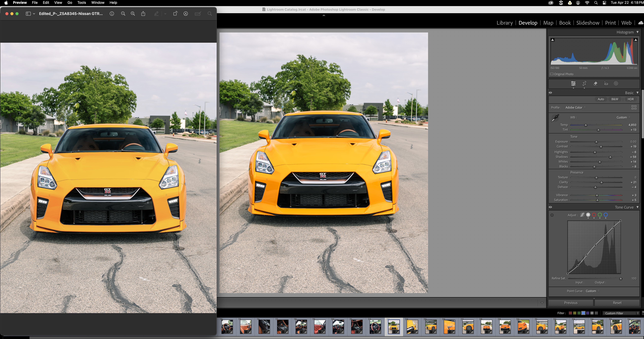644x339 pixels.
Task: Click the Auto tone button
Action: pos(600,99)
